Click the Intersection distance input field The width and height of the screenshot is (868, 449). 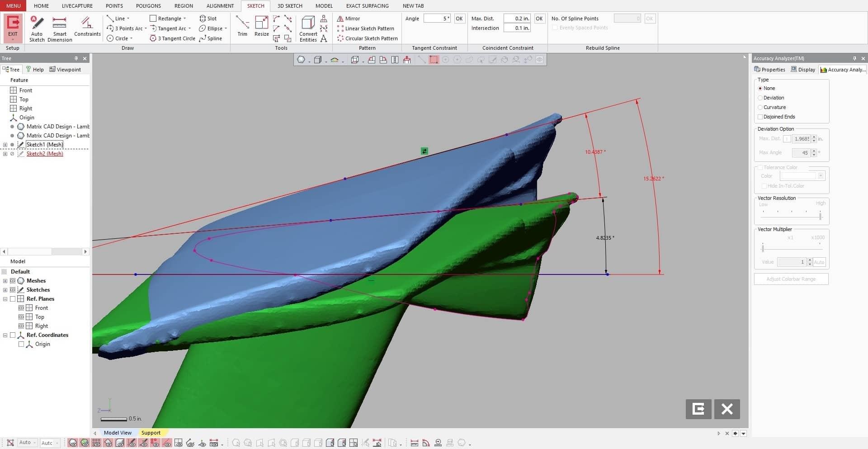click(517, 28)
